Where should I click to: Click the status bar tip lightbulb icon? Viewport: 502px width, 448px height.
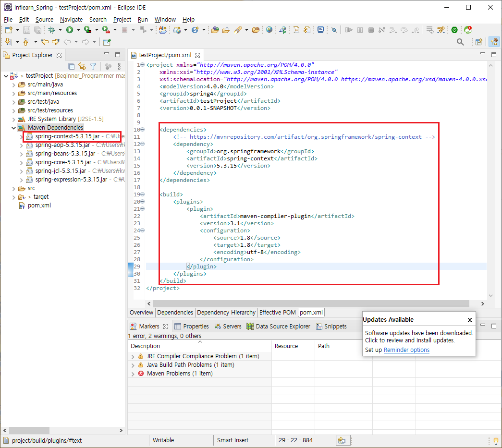tap(496, 441)
